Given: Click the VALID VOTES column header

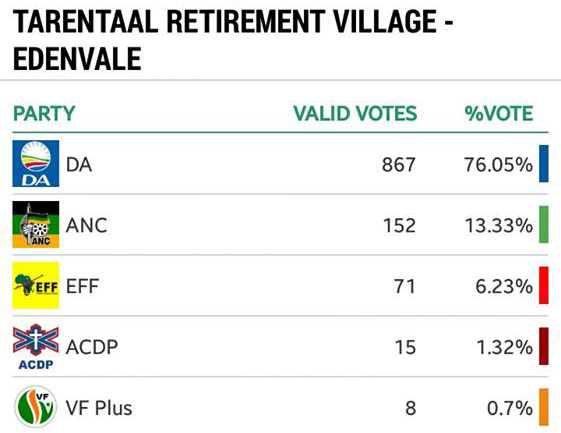Looking at the screenshot, I should [x=355, y=114].
